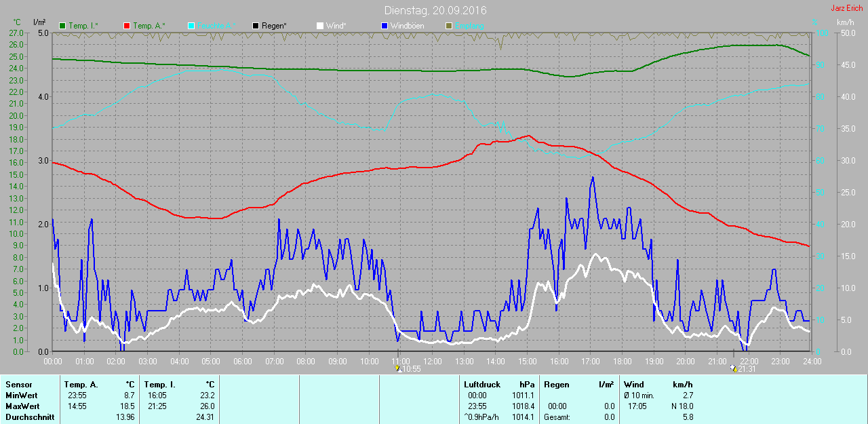Screen dimensions: 868x424
Task: Click the cyan humidity legend swatch
Action: 191,26
